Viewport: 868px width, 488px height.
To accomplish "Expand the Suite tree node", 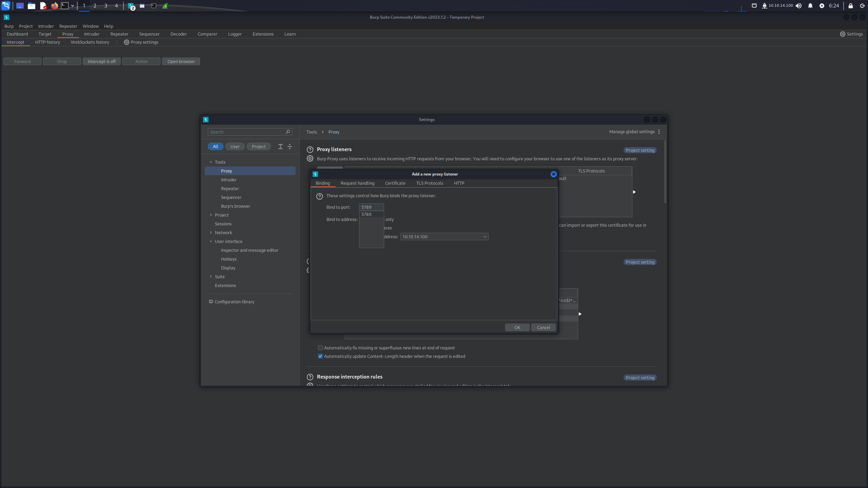I will click(211, 277).
